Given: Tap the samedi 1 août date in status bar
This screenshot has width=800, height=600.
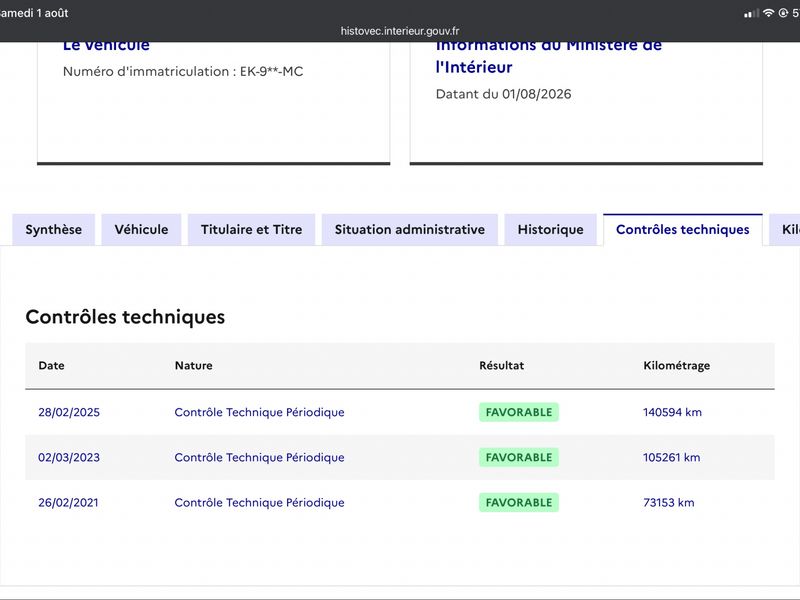Looking at the screenshot, I should tap(34, 13).
